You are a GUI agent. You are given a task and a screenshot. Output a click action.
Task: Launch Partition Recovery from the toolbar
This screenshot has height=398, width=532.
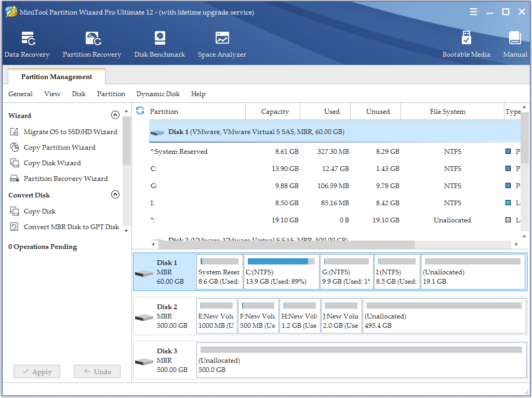[92, 45]
